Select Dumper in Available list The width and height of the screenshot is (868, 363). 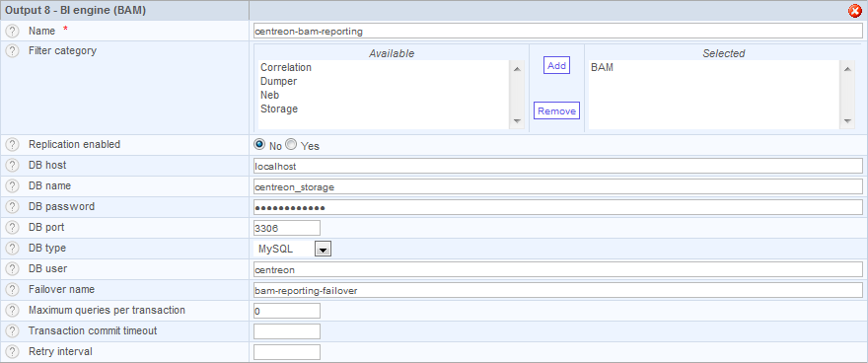point(278,81)
